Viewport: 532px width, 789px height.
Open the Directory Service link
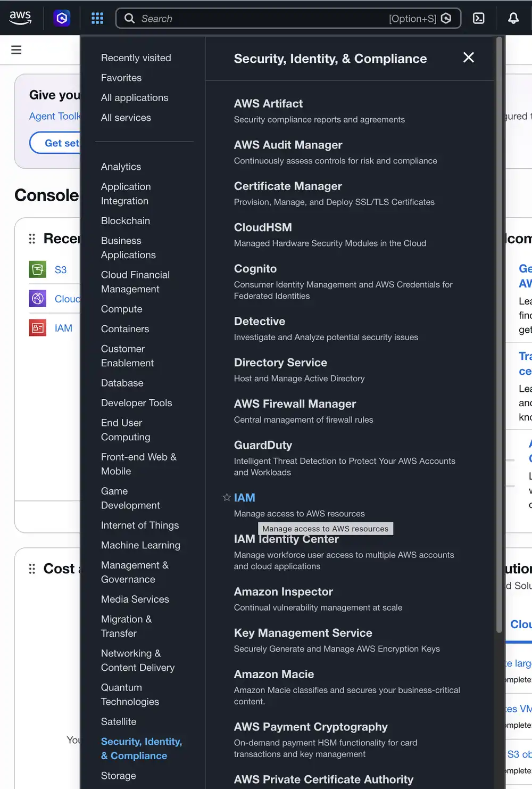(x=280, y=363)
